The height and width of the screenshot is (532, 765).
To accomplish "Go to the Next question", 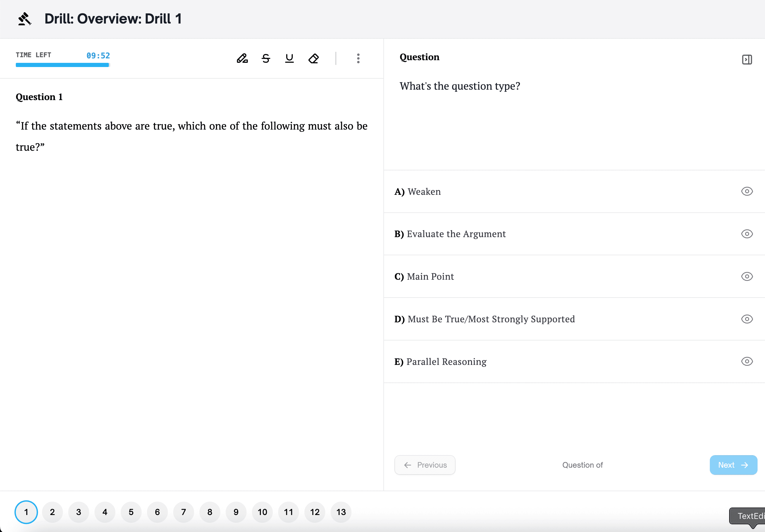I will point(733,465).
